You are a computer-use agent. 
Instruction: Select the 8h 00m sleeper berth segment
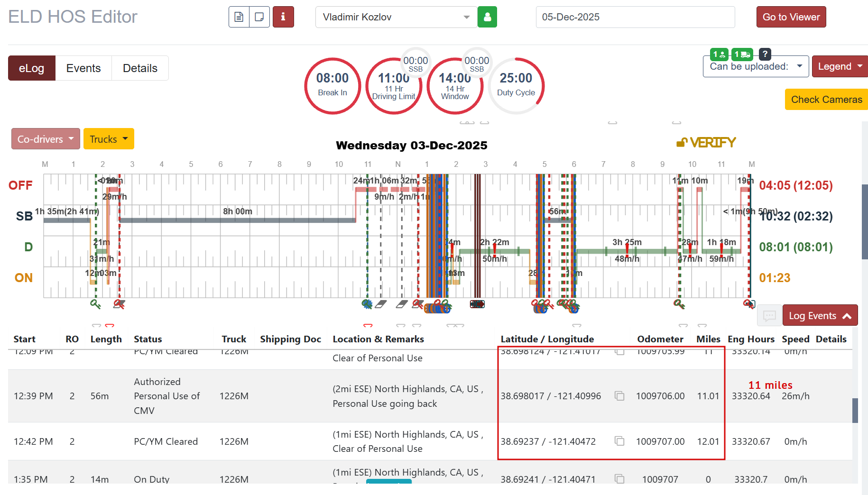click(x=237, y=220)
